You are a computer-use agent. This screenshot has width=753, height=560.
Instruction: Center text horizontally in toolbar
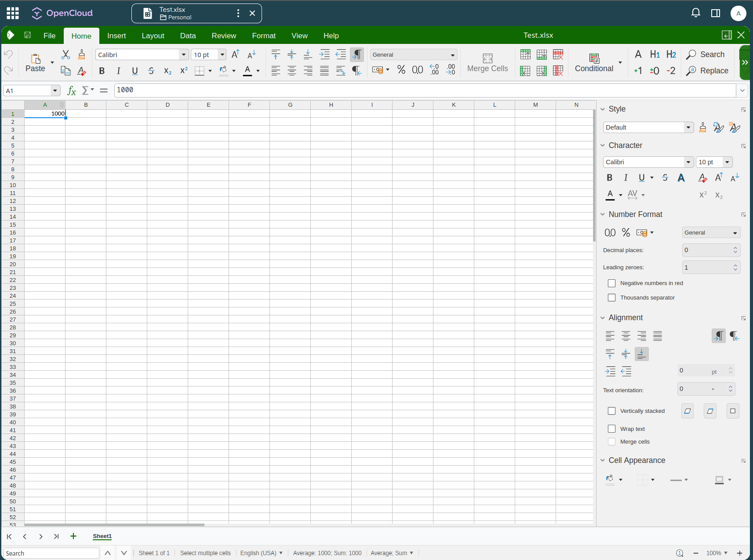pyautogui.click(x=292, y=71)
